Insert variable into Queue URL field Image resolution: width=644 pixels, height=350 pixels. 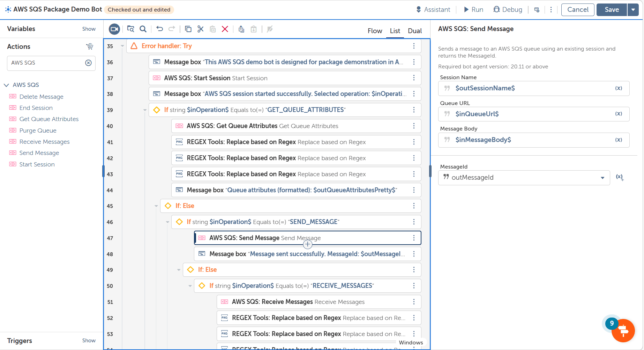point(619,114)
